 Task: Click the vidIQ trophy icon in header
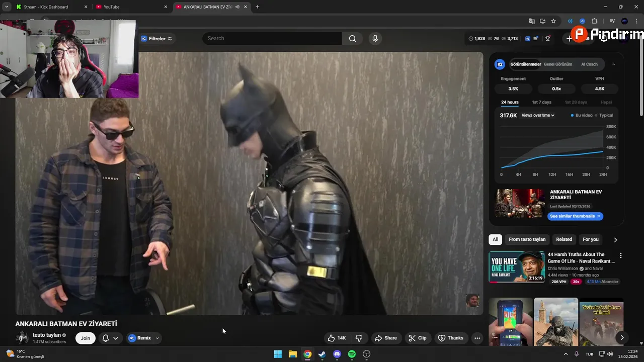[x=548, y=38]
